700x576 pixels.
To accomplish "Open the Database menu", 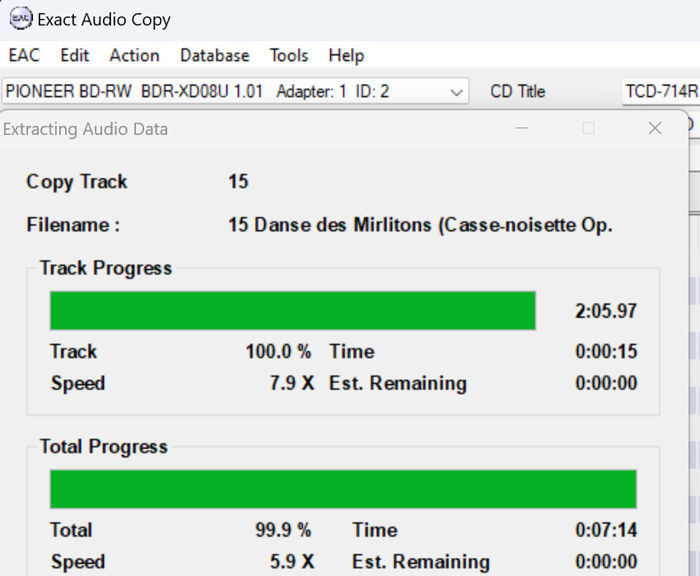I will [x=214, y=56].
